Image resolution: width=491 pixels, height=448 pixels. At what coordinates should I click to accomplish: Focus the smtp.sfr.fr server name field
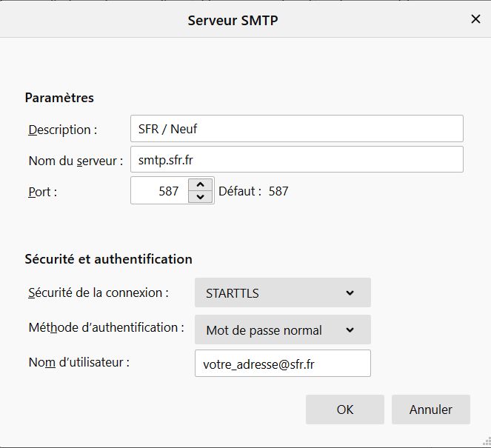click(296, 159)
